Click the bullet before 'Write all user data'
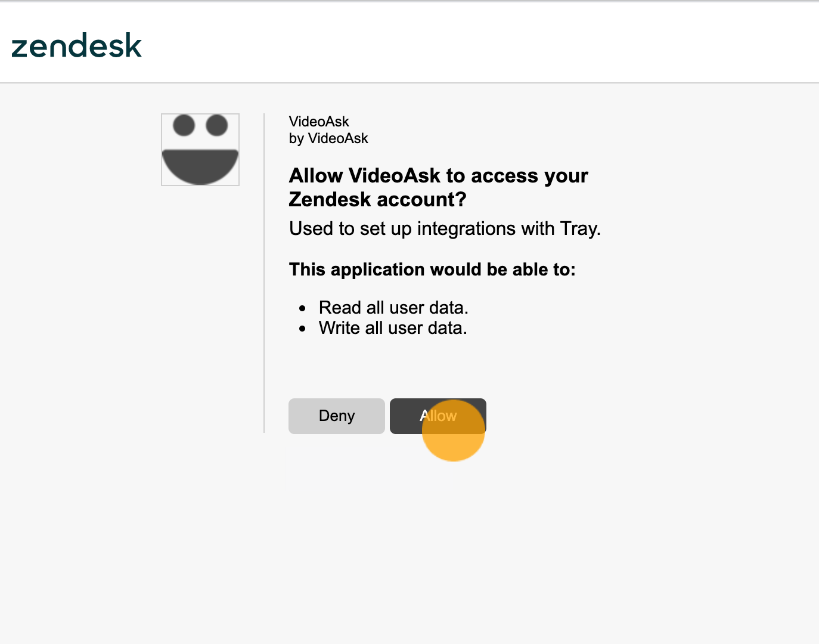 (303, 329)
